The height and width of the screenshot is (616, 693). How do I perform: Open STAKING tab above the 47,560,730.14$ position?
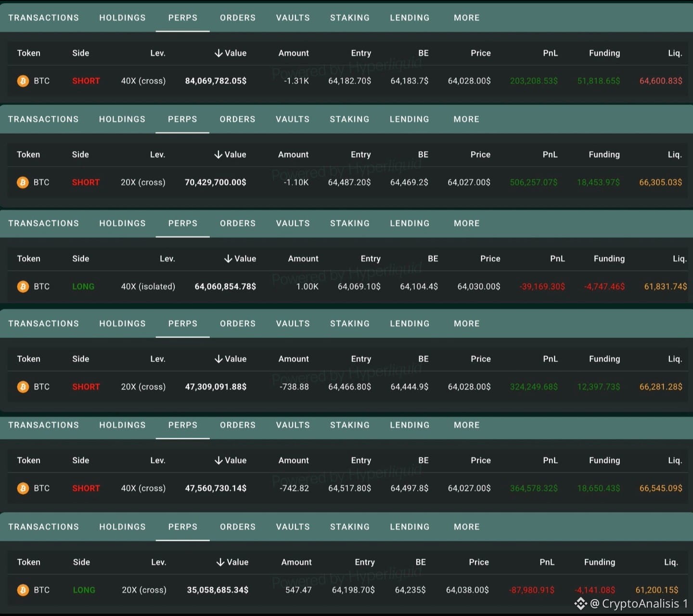(350, 425)
